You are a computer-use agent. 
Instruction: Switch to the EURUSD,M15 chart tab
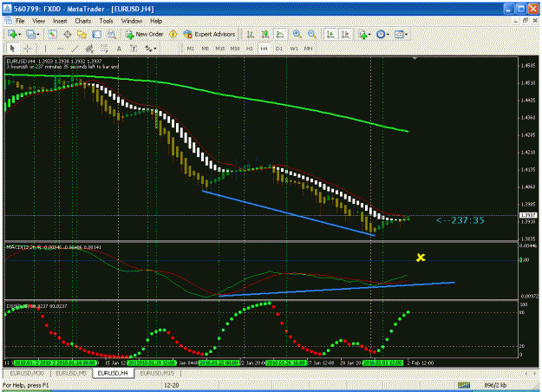[157, 373]
